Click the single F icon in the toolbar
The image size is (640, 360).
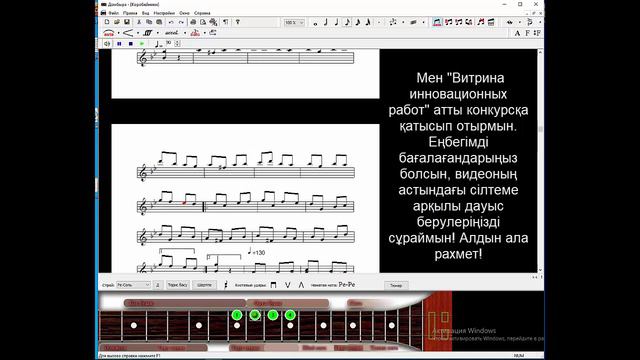527,33
